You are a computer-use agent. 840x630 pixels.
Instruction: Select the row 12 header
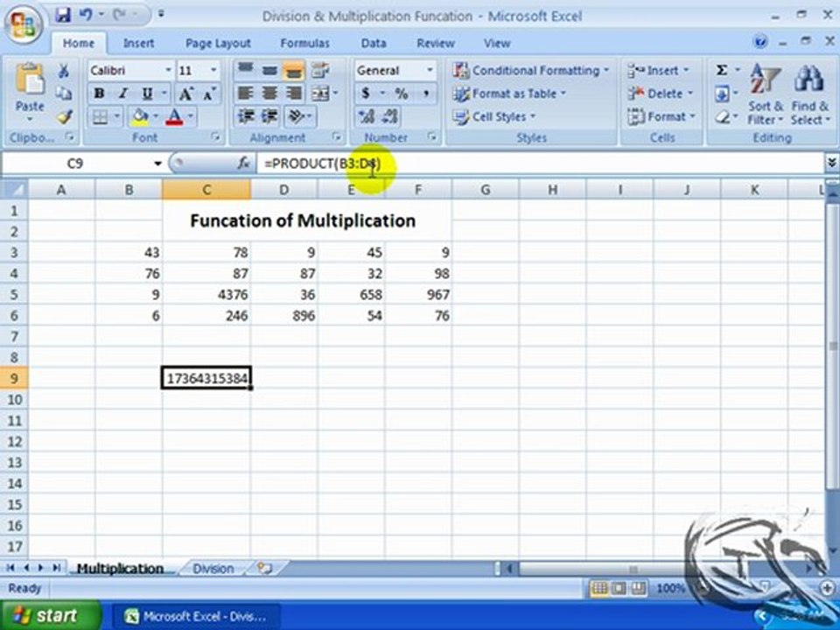pos(14,441)
